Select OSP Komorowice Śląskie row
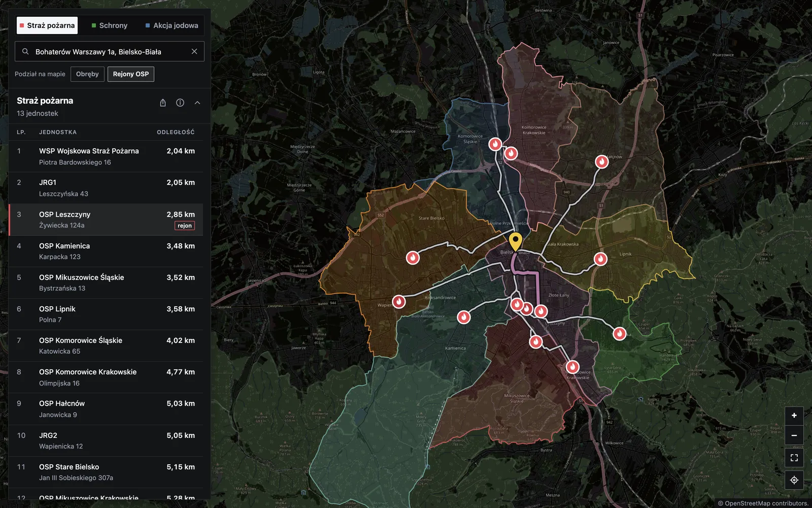Screen dimensions: 812x508 (106, 345)
